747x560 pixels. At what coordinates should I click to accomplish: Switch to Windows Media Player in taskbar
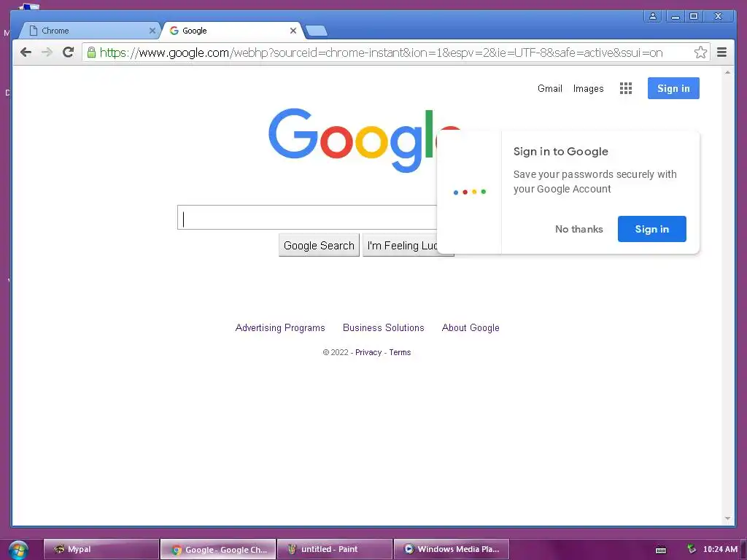click(x=451, y=549)
